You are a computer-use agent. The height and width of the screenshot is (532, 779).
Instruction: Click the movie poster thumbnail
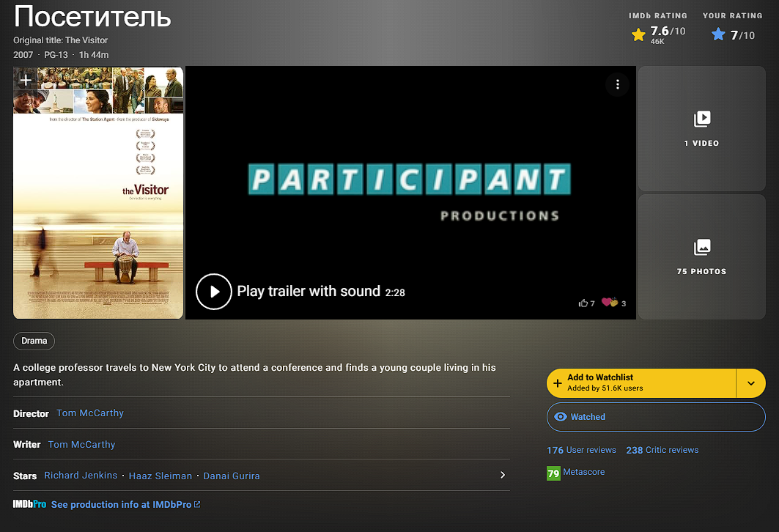(x=98, y=193)
